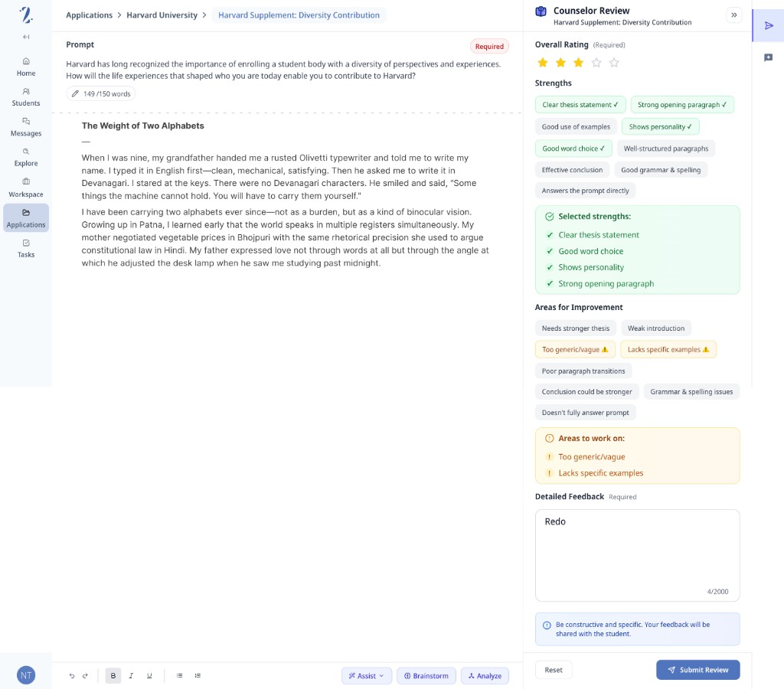Set rating to two stars
The image size is (784, 689).
560,63
